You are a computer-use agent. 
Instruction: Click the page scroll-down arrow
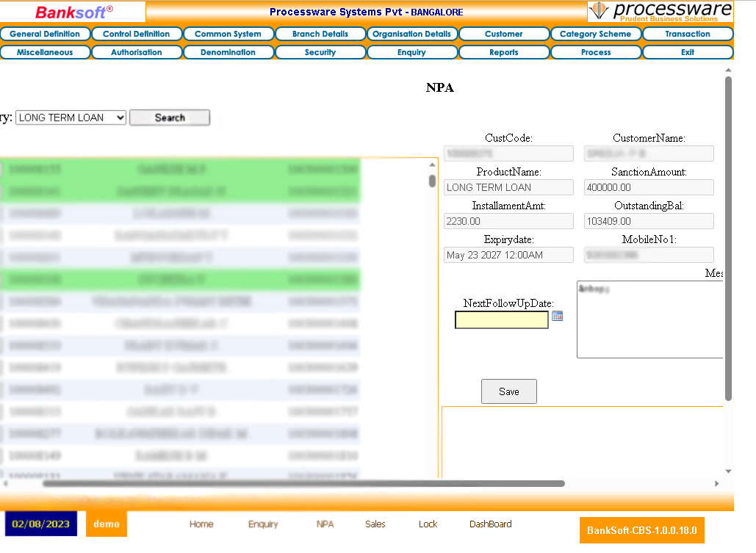728,471
